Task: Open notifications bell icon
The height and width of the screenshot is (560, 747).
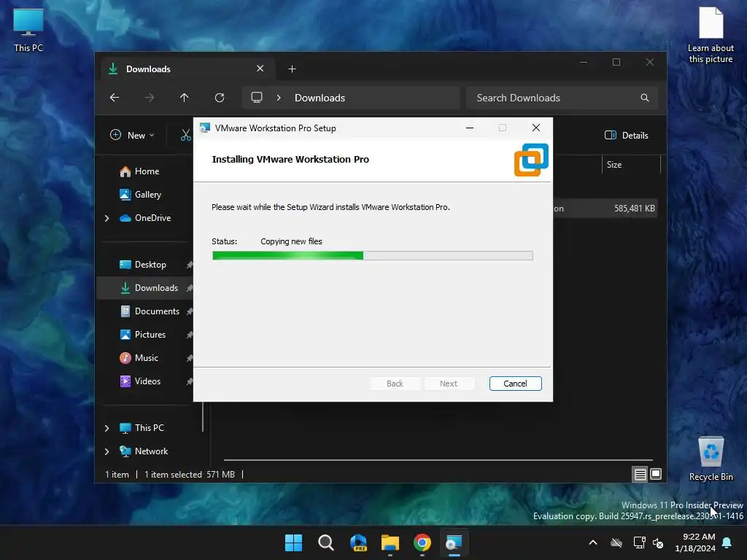Action: click(x=727, y=542)
